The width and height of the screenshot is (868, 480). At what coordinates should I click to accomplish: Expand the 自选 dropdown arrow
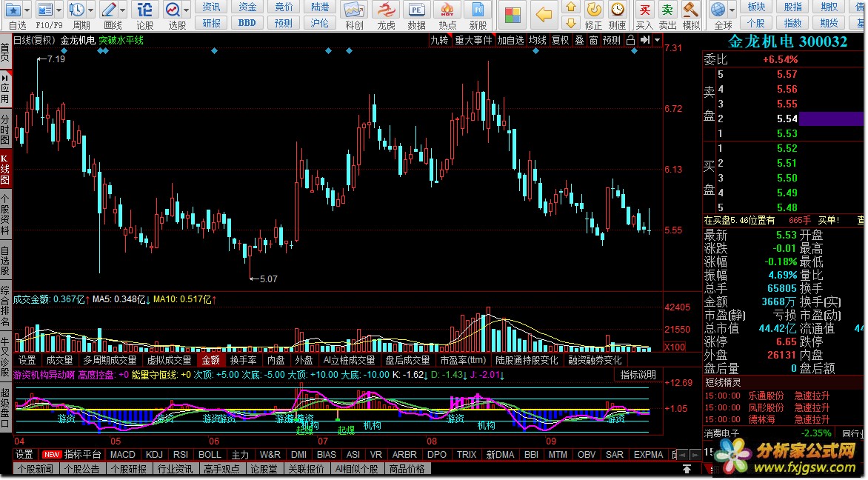click(x=27, y=10)
